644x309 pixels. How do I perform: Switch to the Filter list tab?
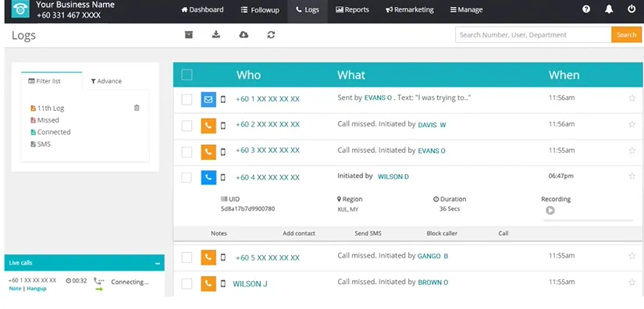coord(52,81)
